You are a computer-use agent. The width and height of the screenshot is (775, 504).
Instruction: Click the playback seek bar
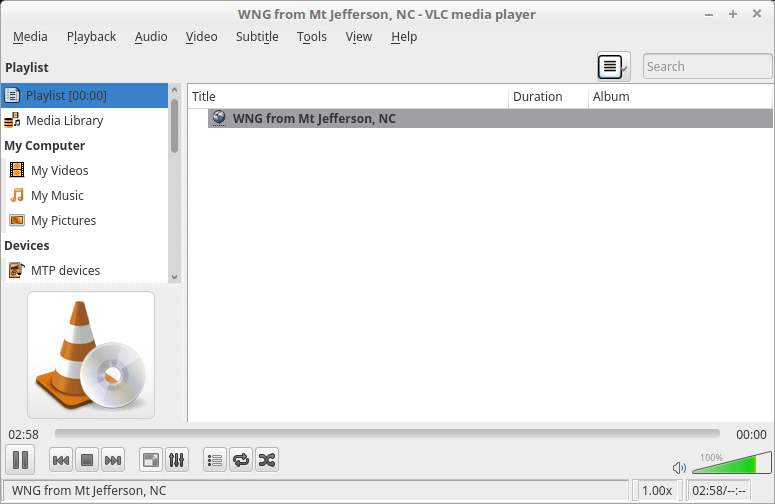388,434
